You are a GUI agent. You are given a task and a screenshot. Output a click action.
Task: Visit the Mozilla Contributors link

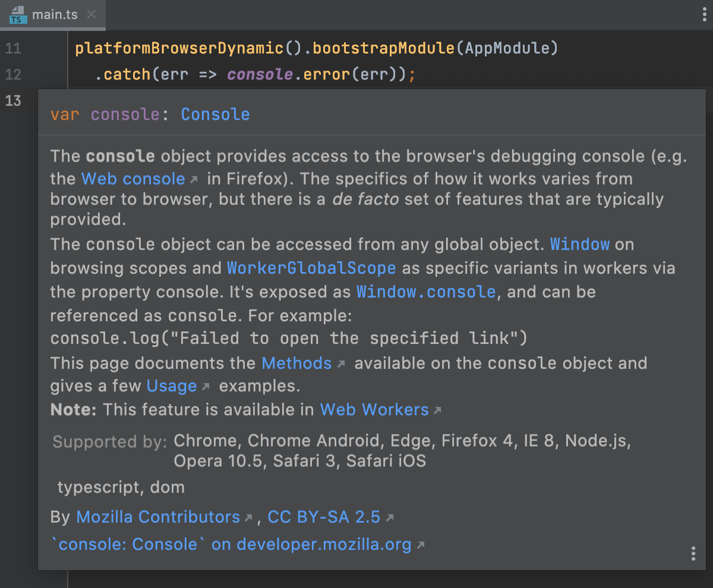coord(158,517)
